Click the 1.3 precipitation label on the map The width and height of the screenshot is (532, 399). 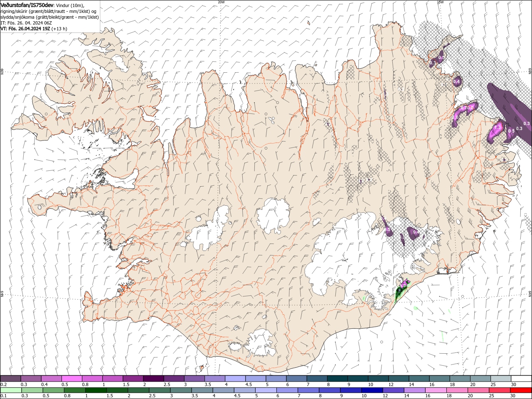point(498,128)
